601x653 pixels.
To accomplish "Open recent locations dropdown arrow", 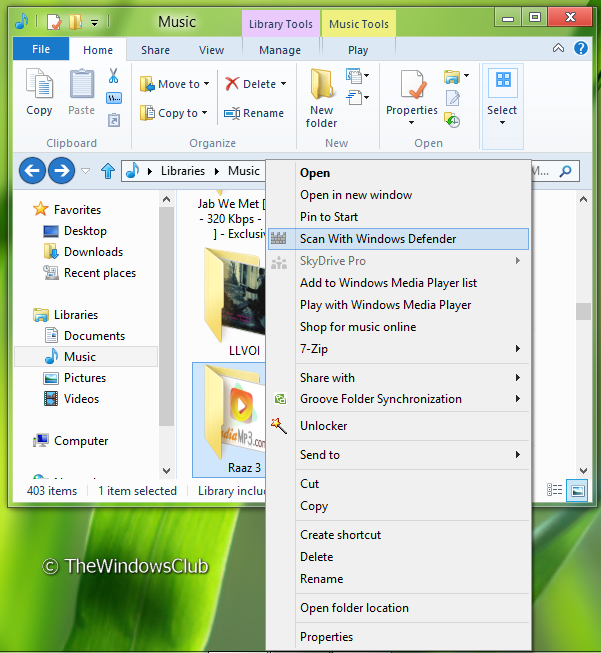I will 85,171.
